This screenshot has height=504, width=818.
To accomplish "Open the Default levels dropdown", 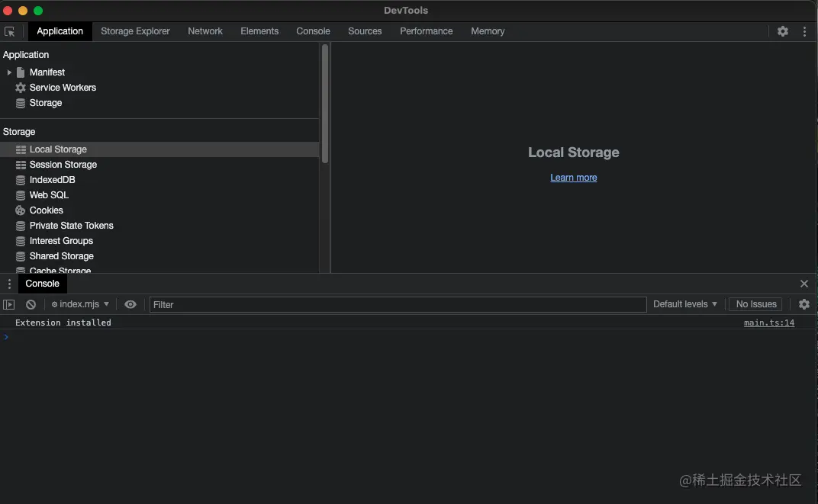I will pos(685,304).
